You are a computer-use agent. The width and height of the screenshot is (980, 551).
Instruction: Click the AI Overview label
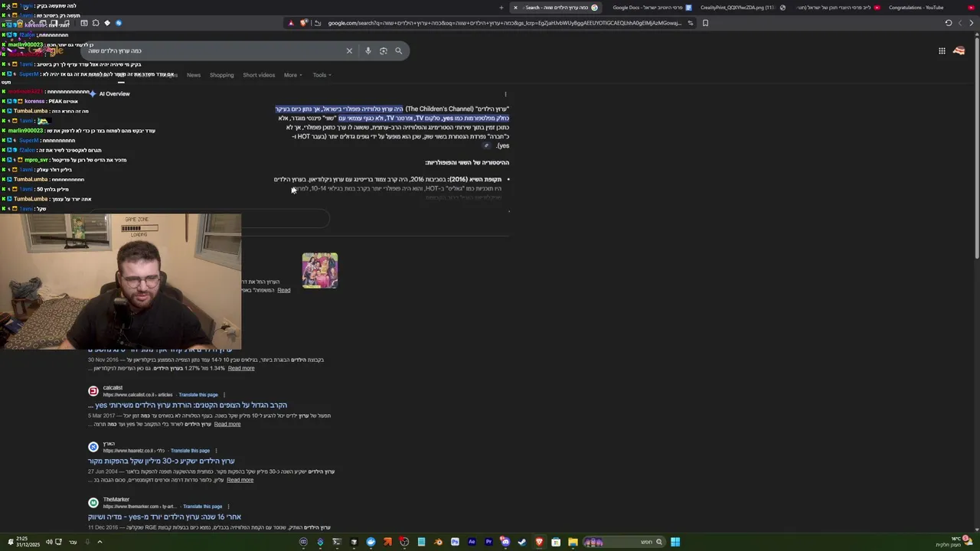[x=114, y=94]
